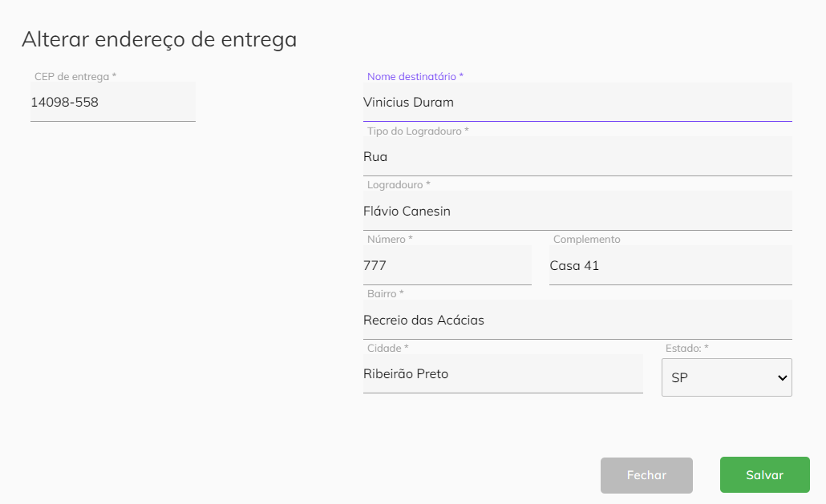
Task: Click the Bairro field with Recreio das Acácias
Action: click(577, 320)
